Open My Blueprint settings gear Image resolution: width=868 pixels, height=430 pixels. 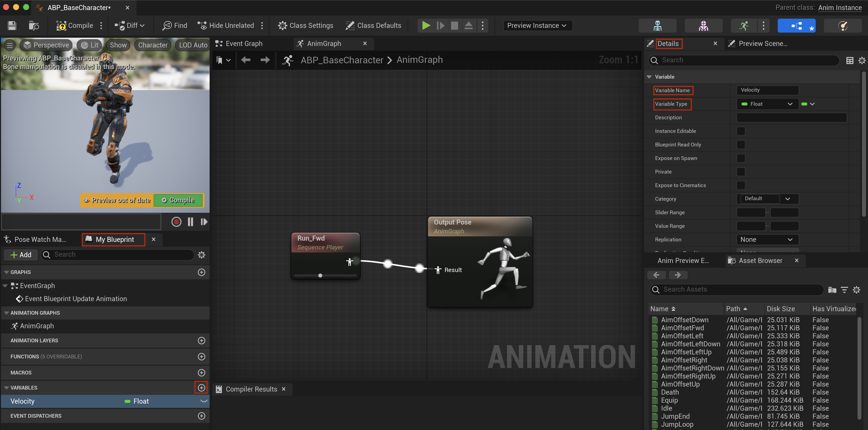tap(202, 255)
